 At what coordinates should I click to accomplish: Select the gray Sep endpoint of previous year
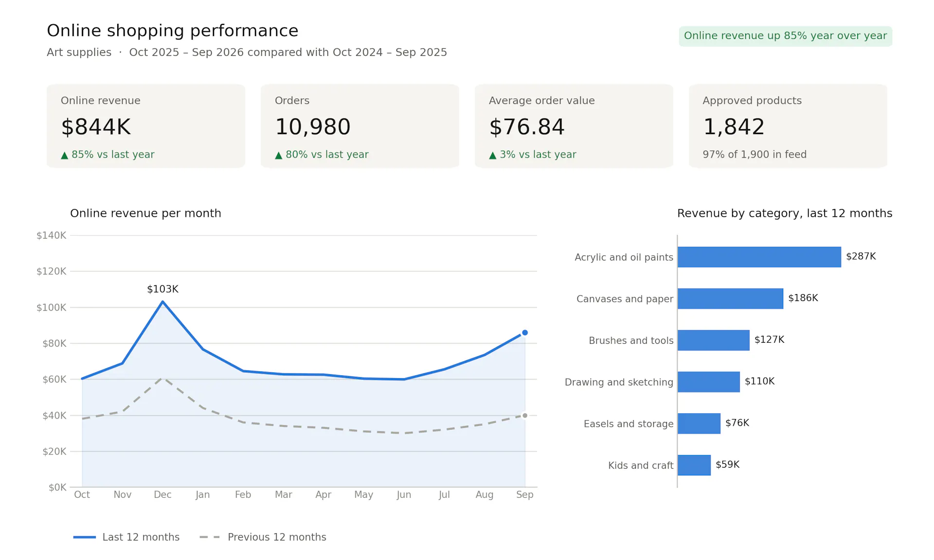click(525, 416)
